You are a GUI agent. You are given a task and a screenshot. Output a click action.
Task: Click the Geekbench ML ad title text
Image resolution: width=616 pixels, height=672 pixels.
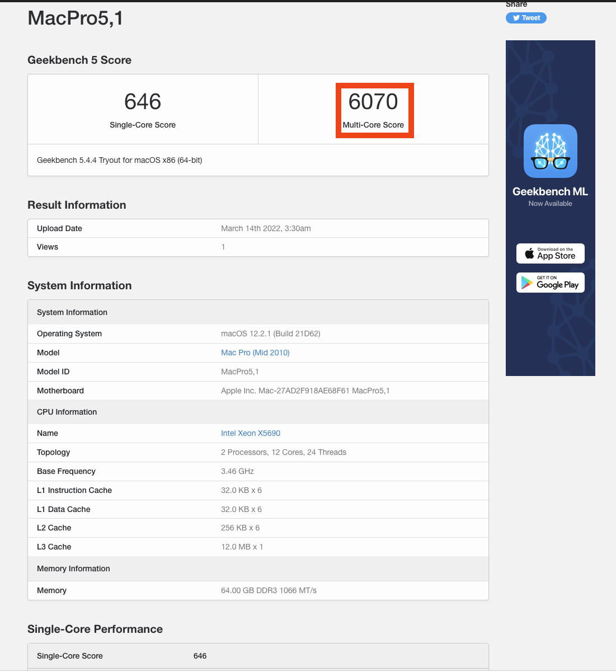[550, 191]
